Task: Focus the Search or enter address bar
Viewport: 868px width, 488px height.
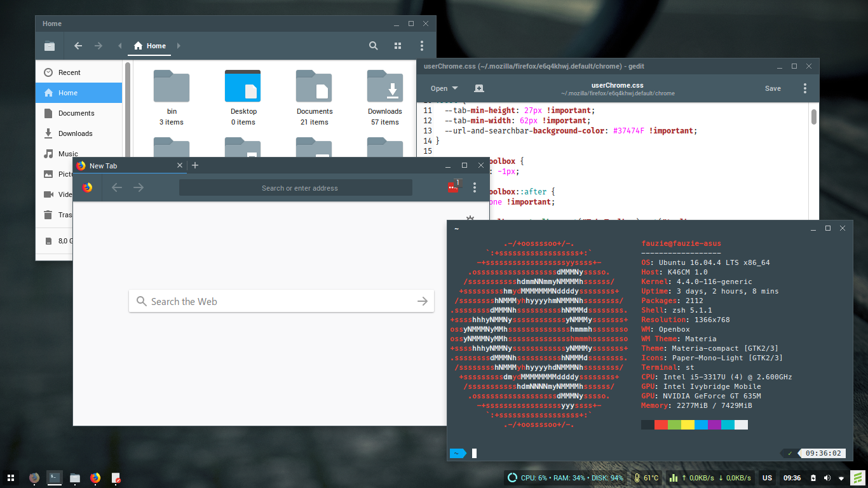Action: click(x=295, y=187)
